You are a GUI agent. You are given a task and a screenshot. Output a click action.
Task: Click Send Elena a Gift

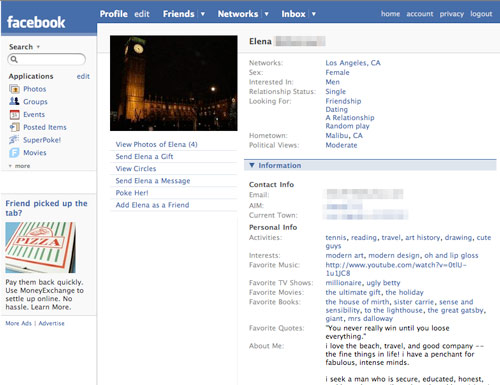pyautogui.click(x=144, y=156)
